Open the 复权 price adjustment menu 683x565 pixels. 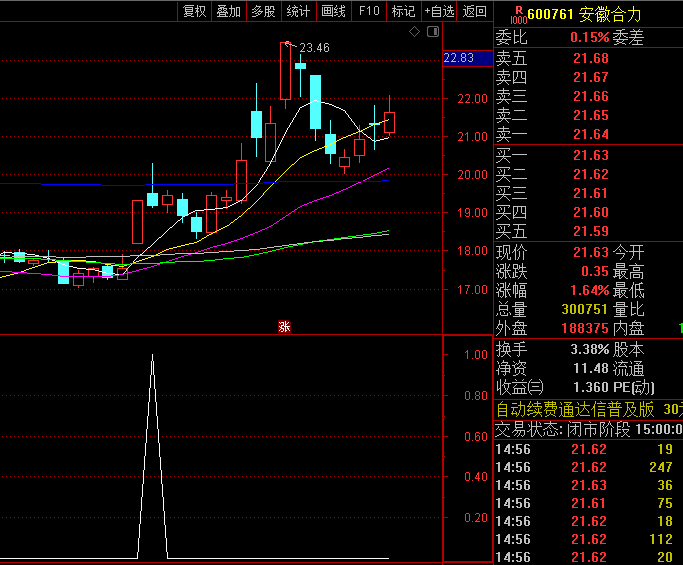[x=194, y=11]
